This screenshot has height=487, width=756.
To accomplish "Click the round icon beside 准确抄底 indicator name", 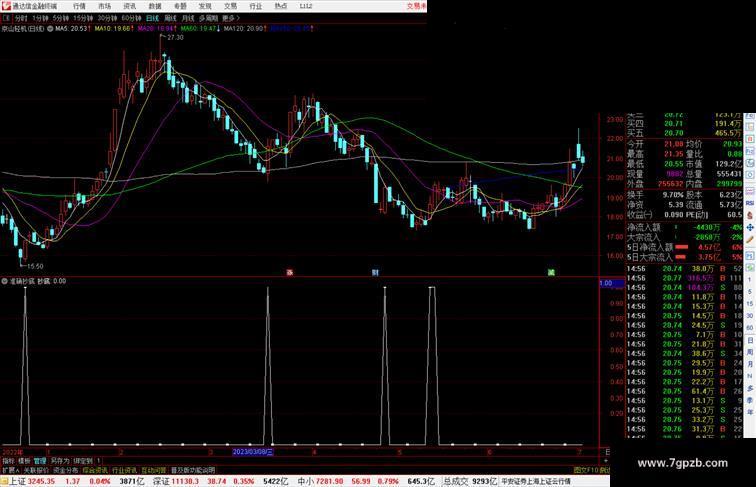I will point(4,281).
